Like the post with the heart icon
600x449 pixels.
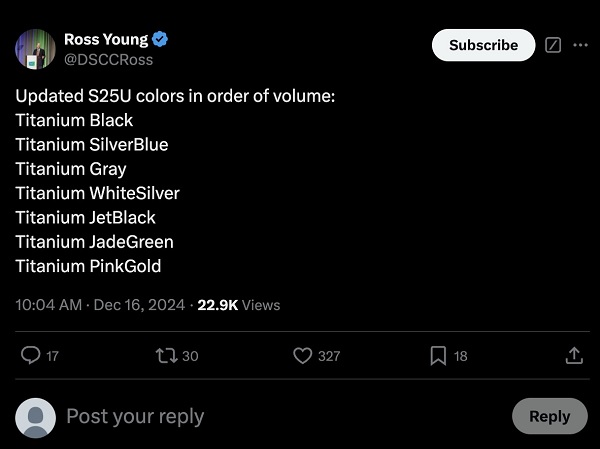tap(302, 355)
